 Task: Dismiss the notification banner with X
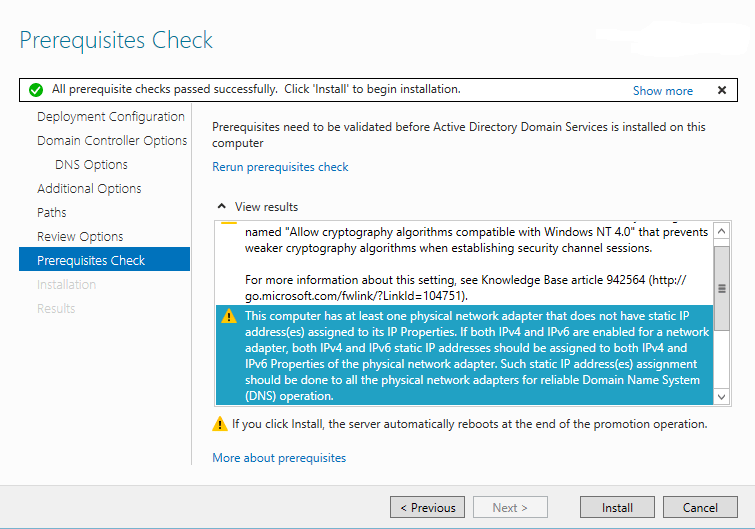pyautogui.click(x=722, y=90)
